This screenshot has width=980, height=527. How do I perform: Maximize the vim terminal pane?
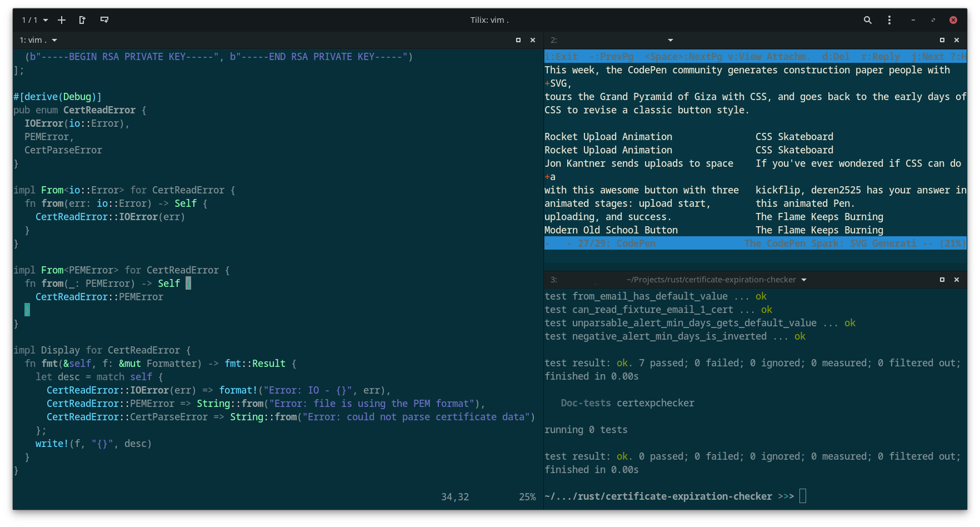518,40
